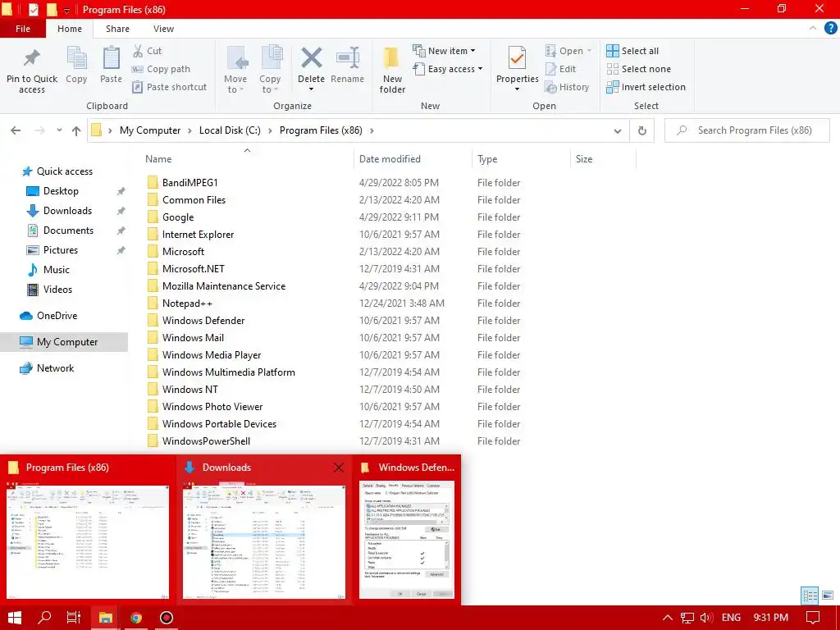Open Windows Start menu
Screen dimensions: 840x630
(x=15, y=618)
